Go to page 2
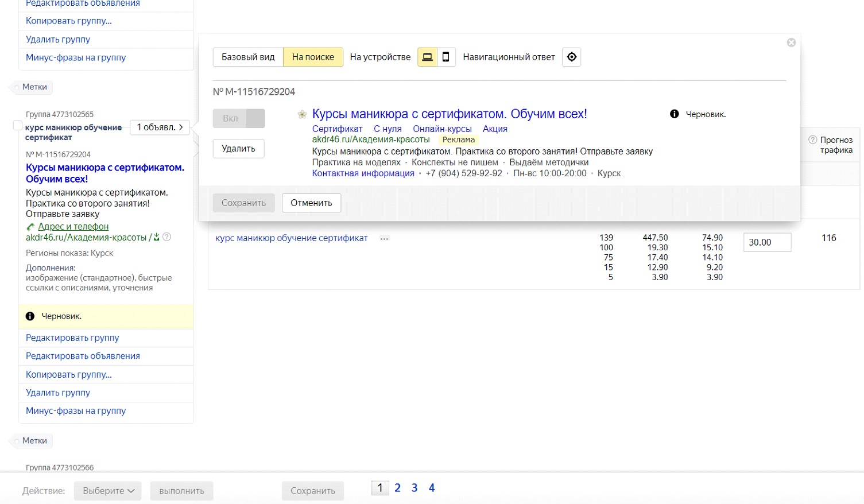Screen dimensions: 864x504 tap(397, 488)
